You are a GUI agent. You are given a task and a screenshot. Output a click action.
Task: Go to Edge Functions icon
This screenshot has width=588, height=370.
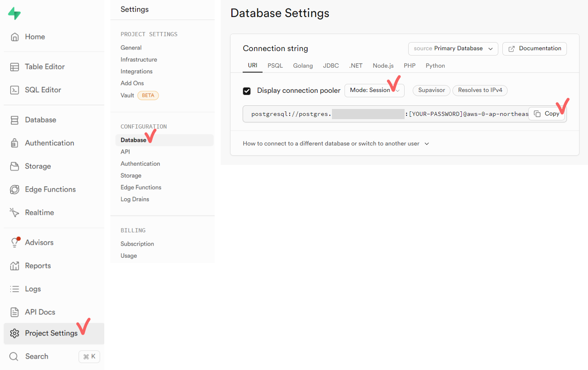point(15,190)
